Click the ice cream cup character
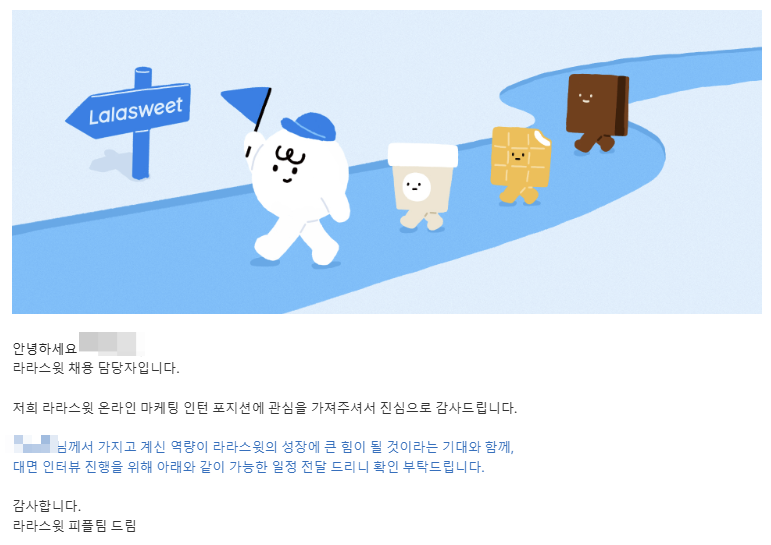 click(422, 186)
